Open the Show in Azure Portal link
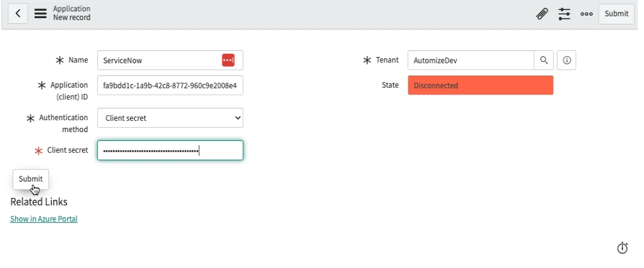This screenshot has width=644, height=268. click(44, 219)
